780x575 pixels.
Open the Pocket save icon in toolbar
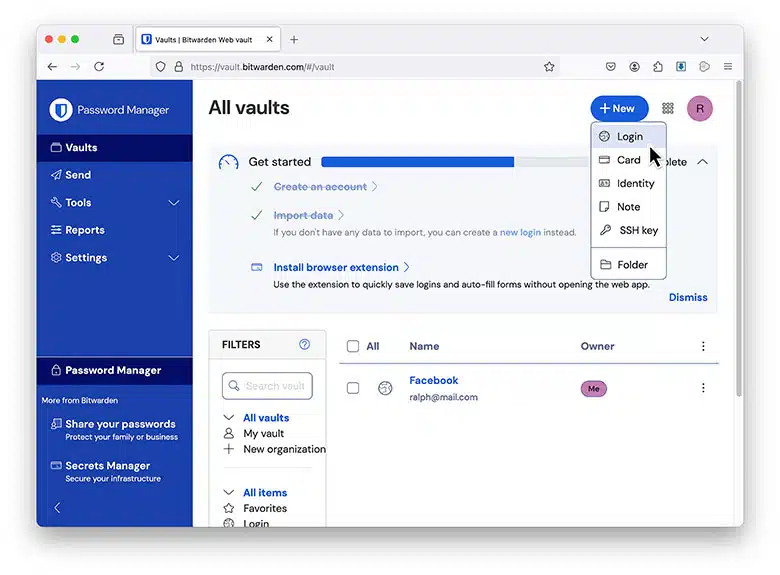coord(611,67)
